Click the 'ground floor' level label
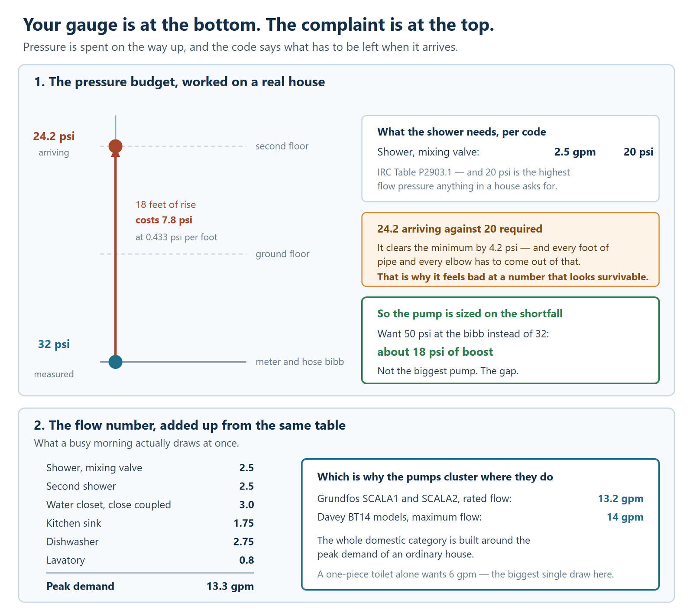The width and height of the screenshot is (693, 616). coord(282,254)
